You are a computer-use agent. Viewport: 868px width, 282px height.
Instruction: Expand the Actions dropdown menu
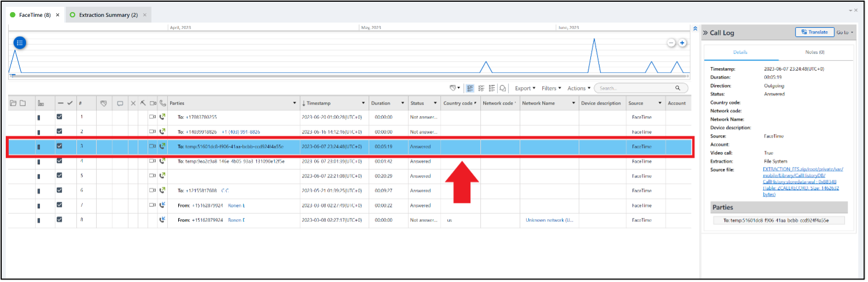coord(579,88)
